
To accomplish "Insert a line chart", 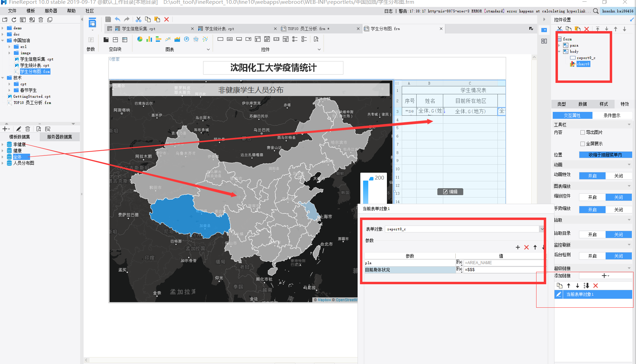I will pos(168,39).
